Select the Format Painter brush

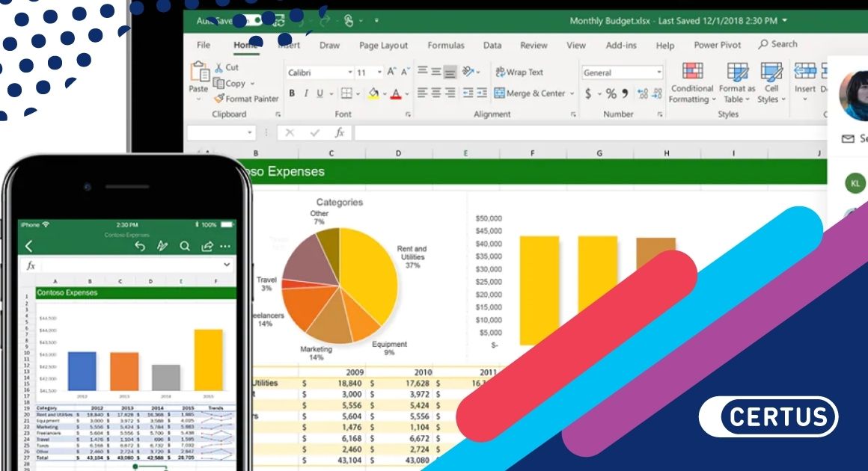[x=219, y=99]
